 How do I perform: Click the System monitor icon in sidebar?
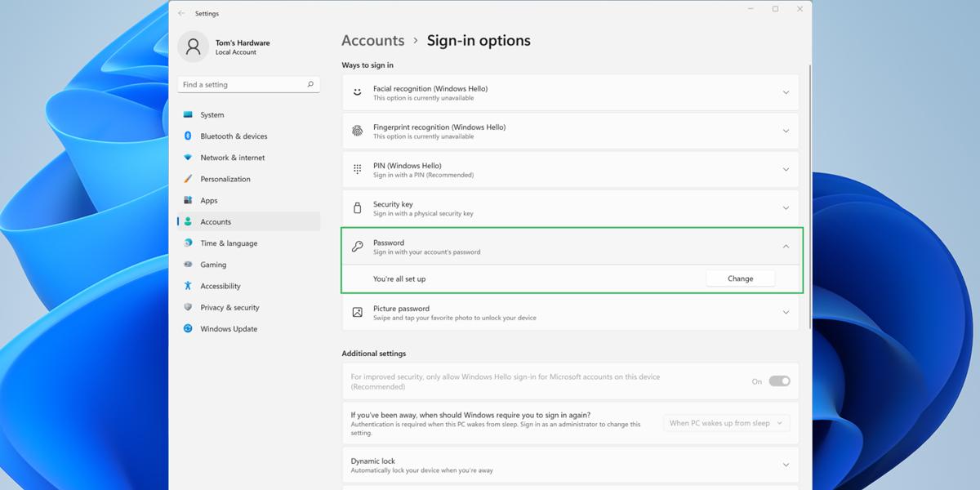pyautogui.click(x=188, y=115)
